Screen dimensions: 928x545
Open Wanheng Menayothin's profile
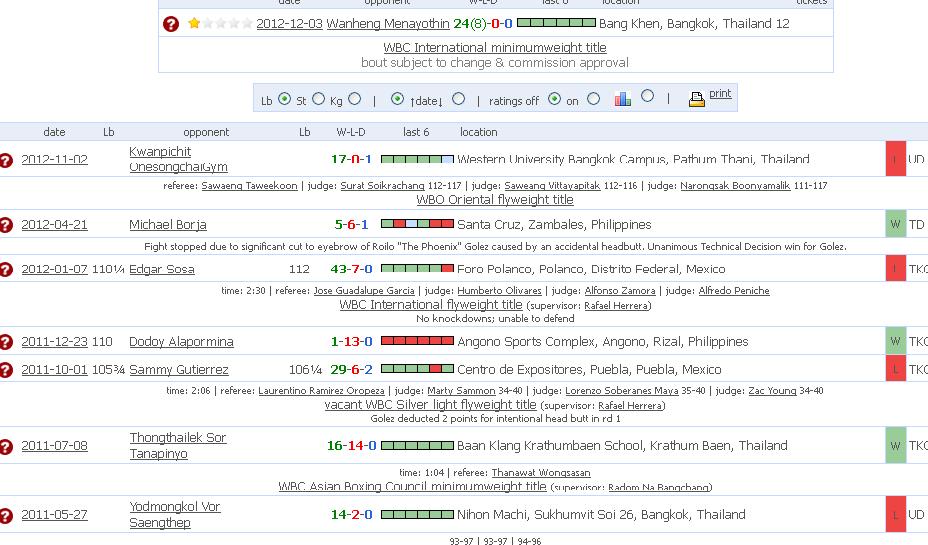[x=388, y=24]
